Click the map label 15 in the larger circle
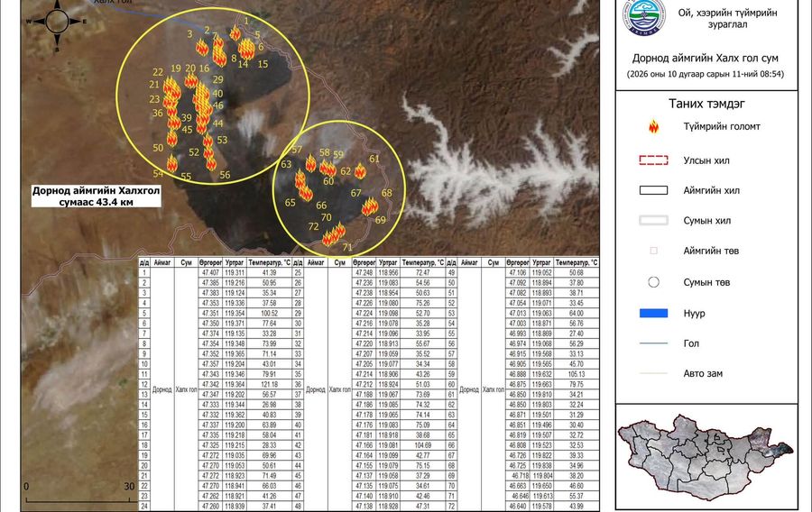Screen dimensions: 812x512 263,64
